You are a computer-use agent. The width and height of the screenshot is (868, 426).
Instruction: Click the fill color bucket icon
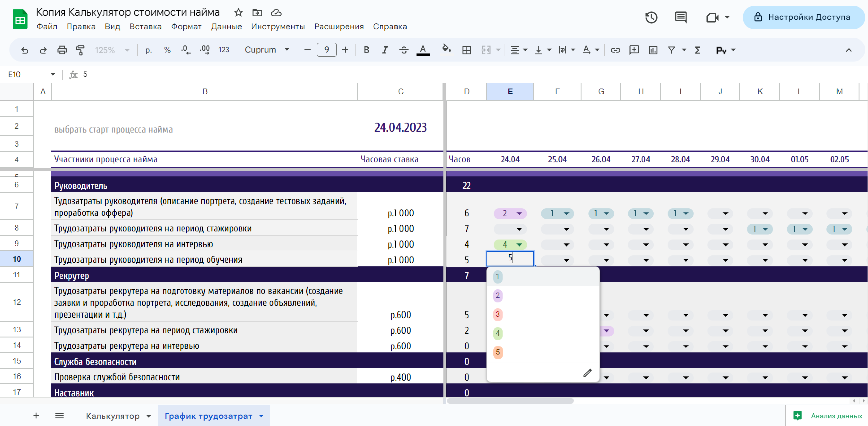click(x=446, y=49)
